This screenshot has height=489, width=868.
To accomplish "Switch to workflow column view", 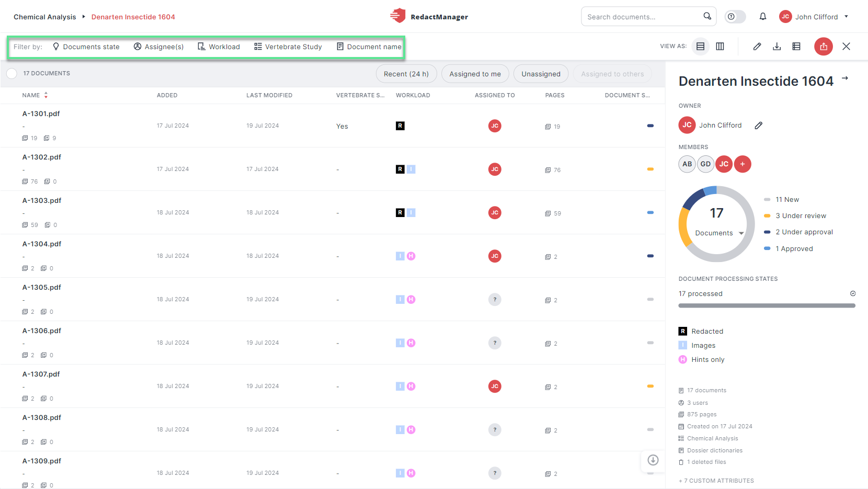I will pos(720,47).
